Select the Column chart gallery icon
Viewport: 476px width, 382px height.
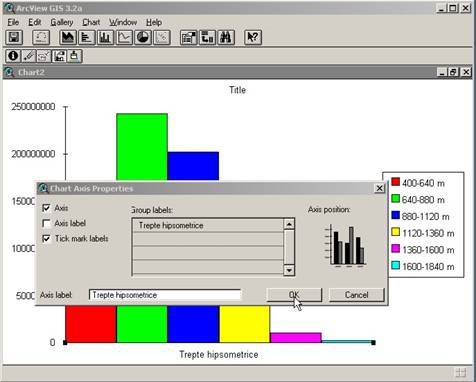point(105,37)
